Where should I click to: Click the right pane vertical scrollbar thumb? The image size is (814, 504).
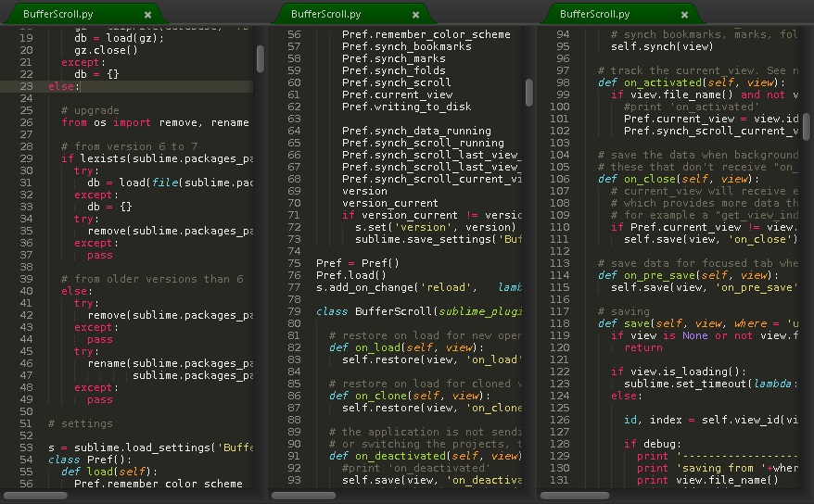point(807,127)
